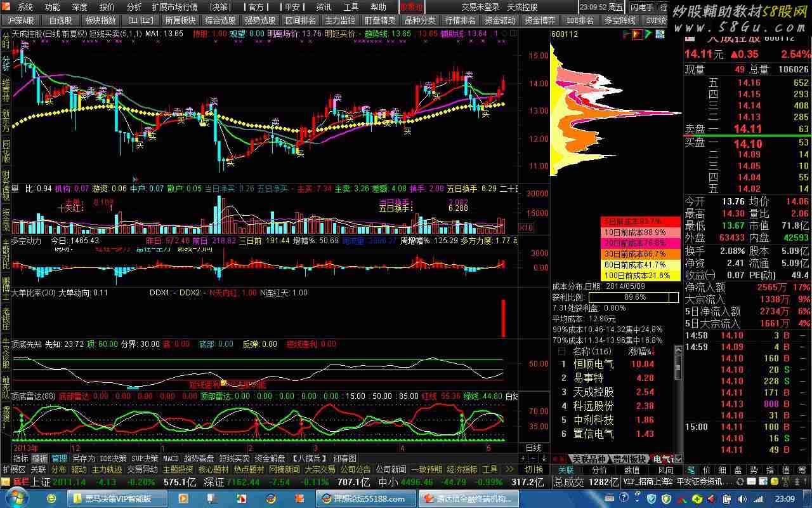This screenshot has height=508, width=812.
Task: Open the 主力轨迹 tab
Action: (x=107, y=470)
